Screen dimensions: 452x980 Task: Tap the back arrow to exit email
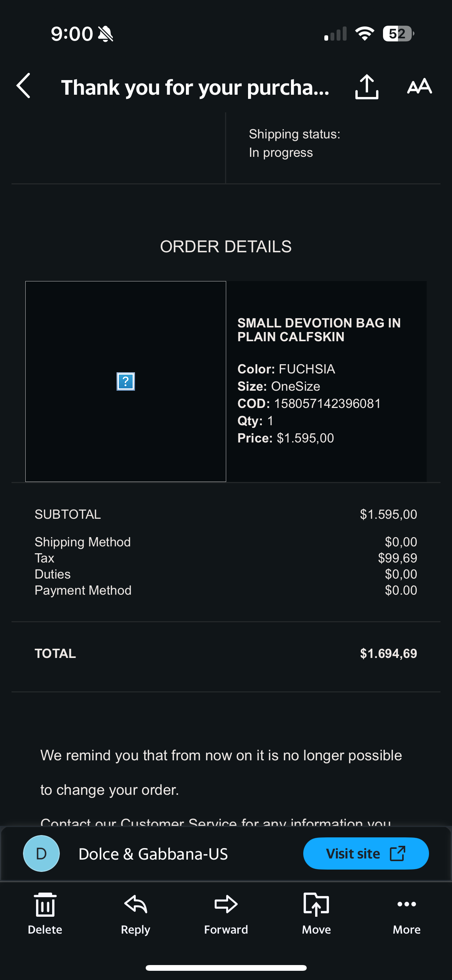coord(24,86)
